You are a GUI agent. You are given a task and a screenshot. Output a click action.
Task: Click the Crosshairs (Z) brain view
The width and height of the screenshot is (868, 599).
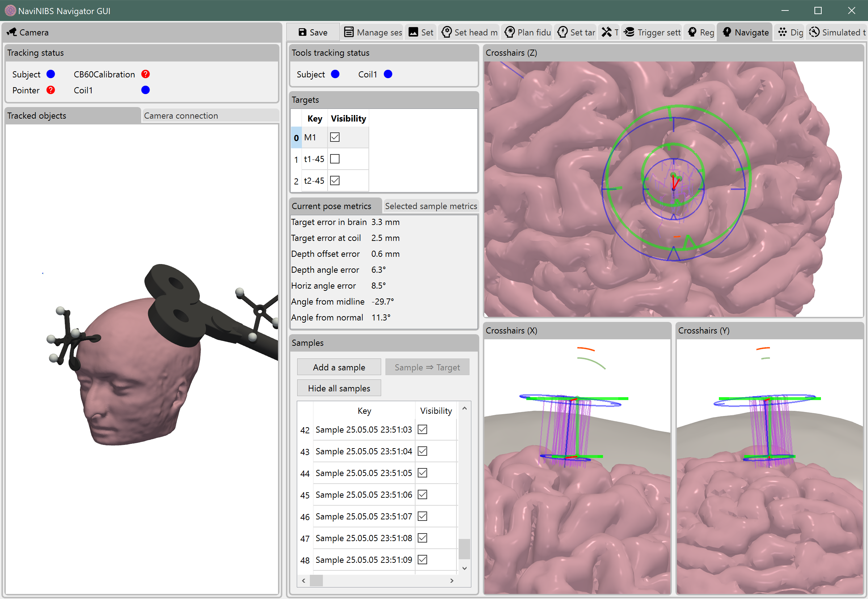point(673,189)
